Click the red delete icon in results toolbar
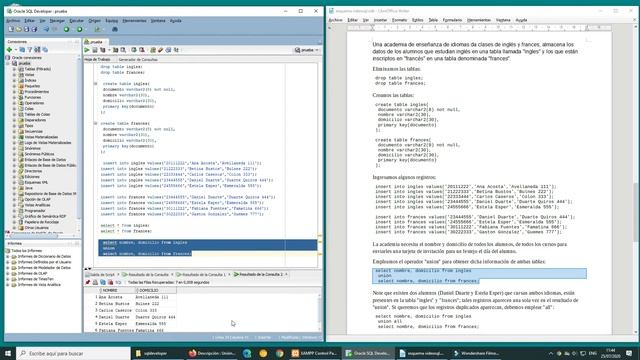Image resolution: width=640 pixels, height=360 pixels. [110, 282]
